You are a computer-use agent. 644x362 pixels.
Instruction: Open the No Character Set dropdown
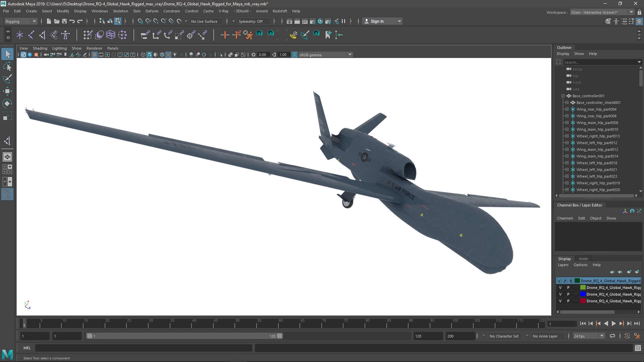(x=504, y=336)
